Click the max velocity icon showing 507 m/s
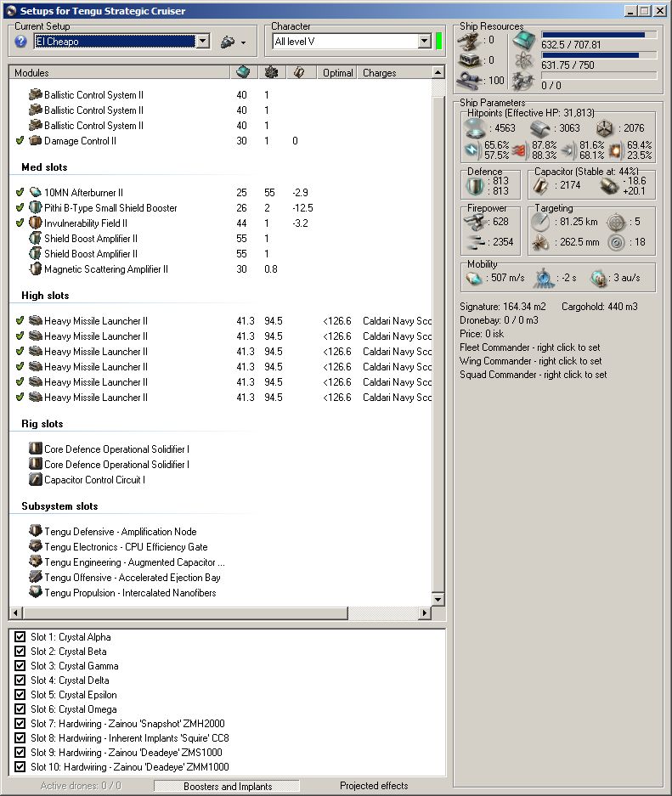 click(474, 278)
